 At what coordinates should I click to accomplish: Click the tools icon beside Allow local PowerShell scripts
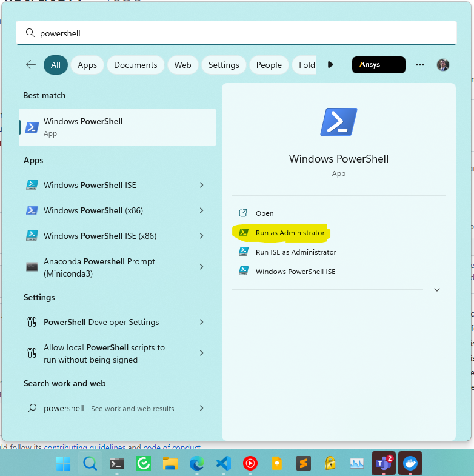[x=32, y=353]
